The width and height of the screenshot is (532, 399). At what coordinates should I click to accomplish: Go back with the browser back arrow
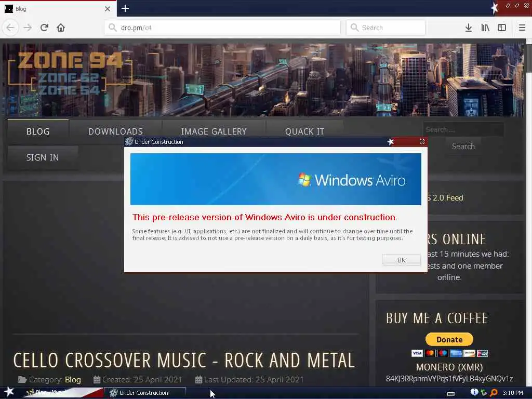tap(10, 28)
